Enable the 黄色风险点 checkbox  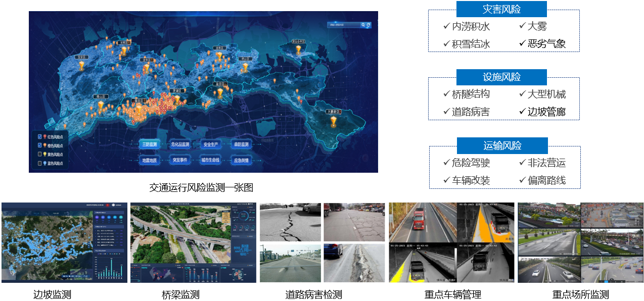(39, 154)
